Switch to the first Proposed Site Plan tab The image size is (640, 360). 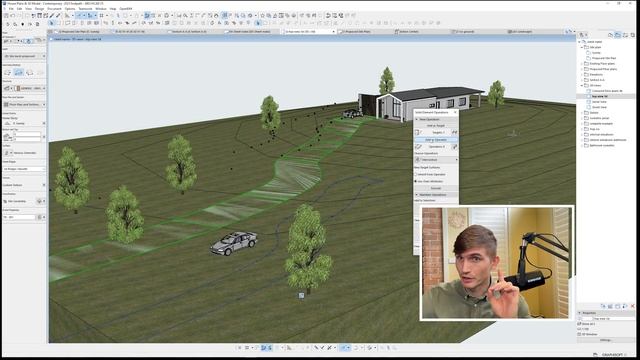point(80,31)
